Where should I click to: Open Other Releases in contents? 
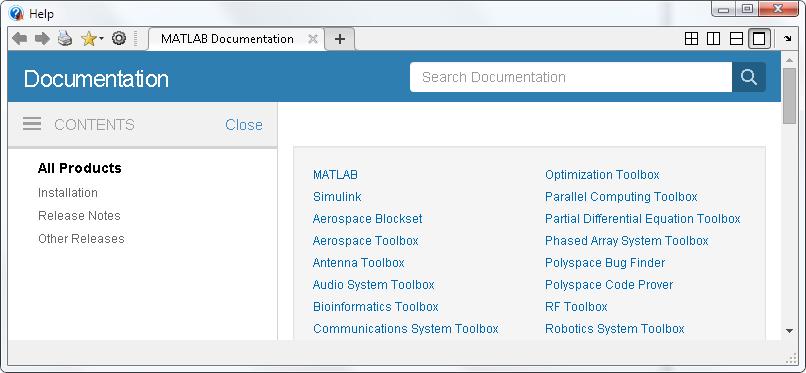coord(81,238)
